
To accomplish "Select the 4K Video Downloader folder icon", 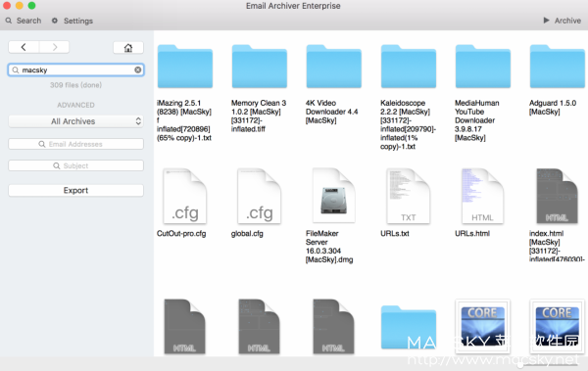I will (x=334, y=67).
